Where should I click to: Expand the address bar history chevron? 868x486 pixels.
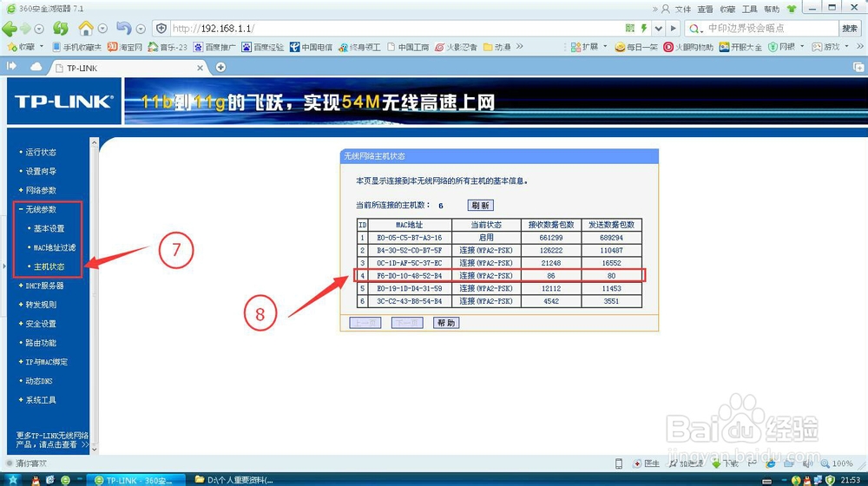[658, 29]
